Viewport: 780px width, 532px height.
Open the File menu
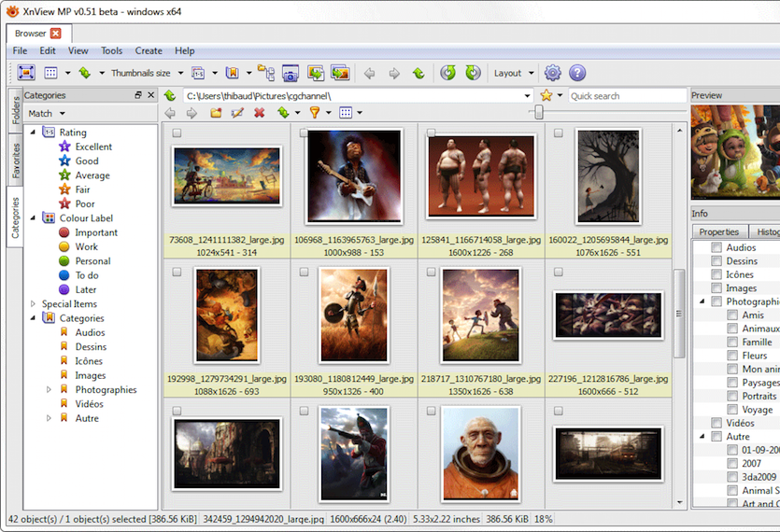pyautogui.click(x=20, y=50)
